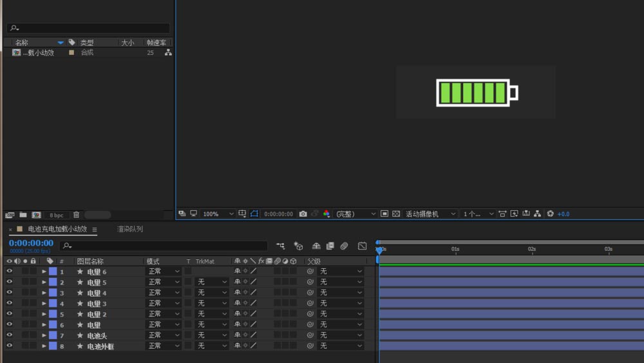Hide the 电池头 layer with eye icon
The image size is (644, 363).
click(x=9, y=335)
